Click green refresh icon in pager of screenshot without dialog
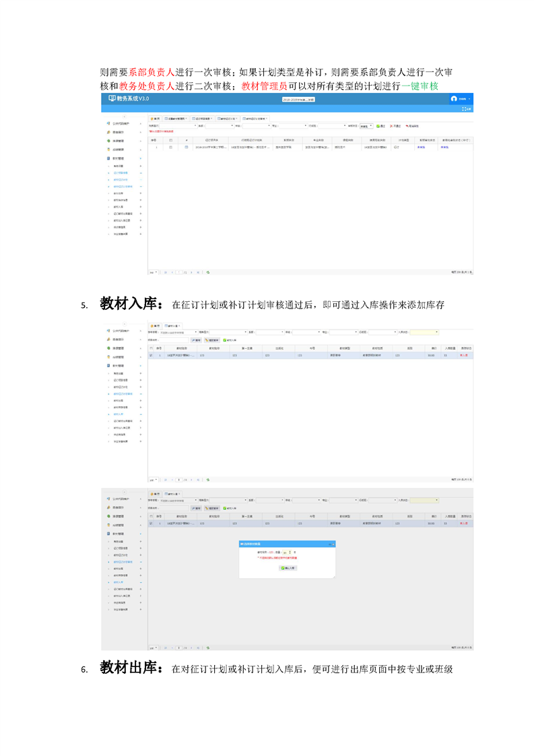 (208, 480)
